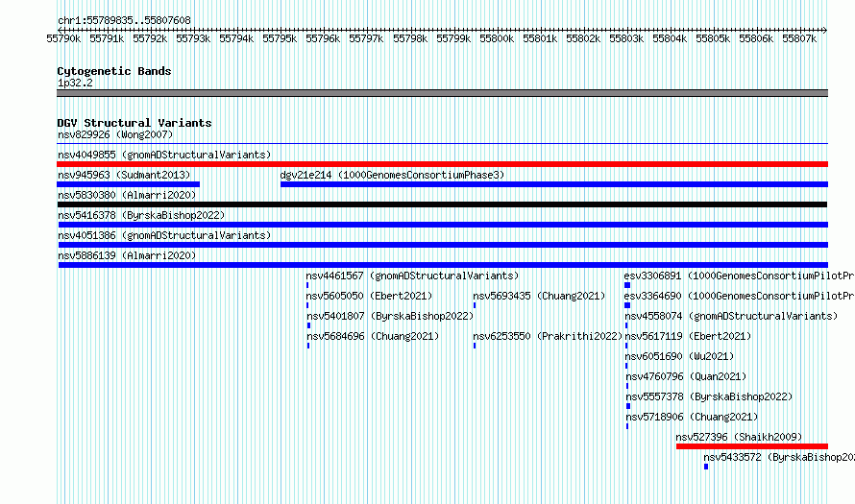
Task: Click the red nsv4049855 gnomAD variant bar
Action: coord(442,164)
